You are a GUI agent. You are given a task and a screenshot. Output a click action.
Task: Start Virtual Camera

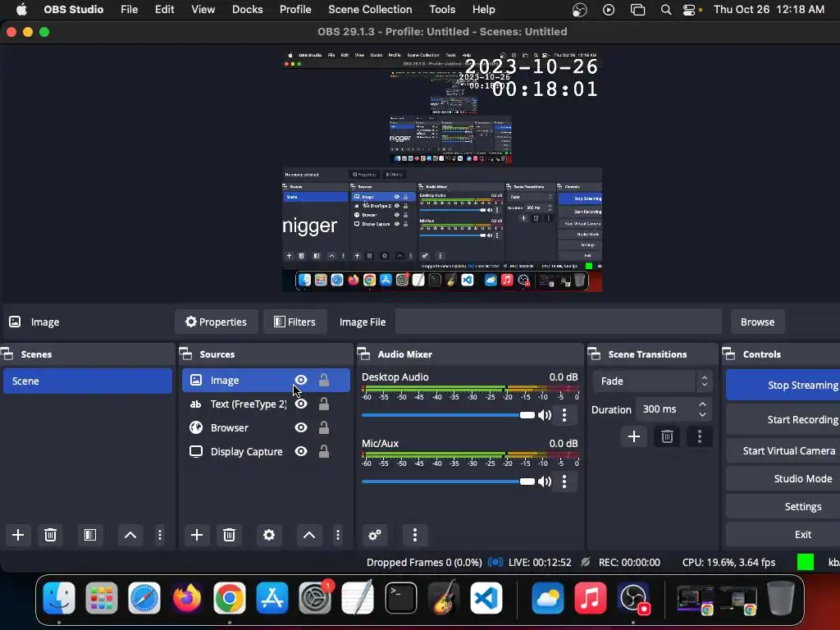click(x=783, y=450)
